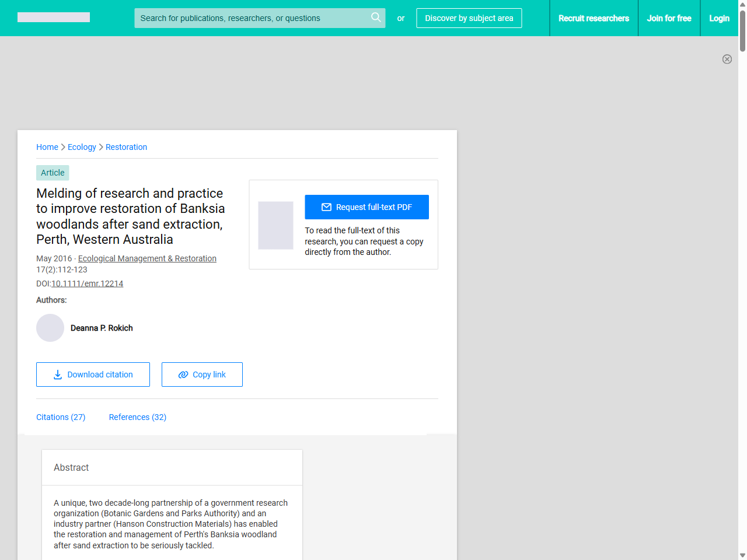Open Recruit researchers in header
Viewport: 747px width, 560px height.
click(594, 18)
